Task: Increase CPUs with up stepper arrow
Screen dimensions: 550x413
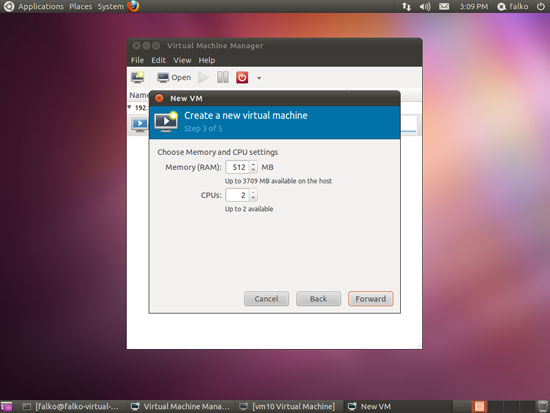Action: [x=253, y=192]
